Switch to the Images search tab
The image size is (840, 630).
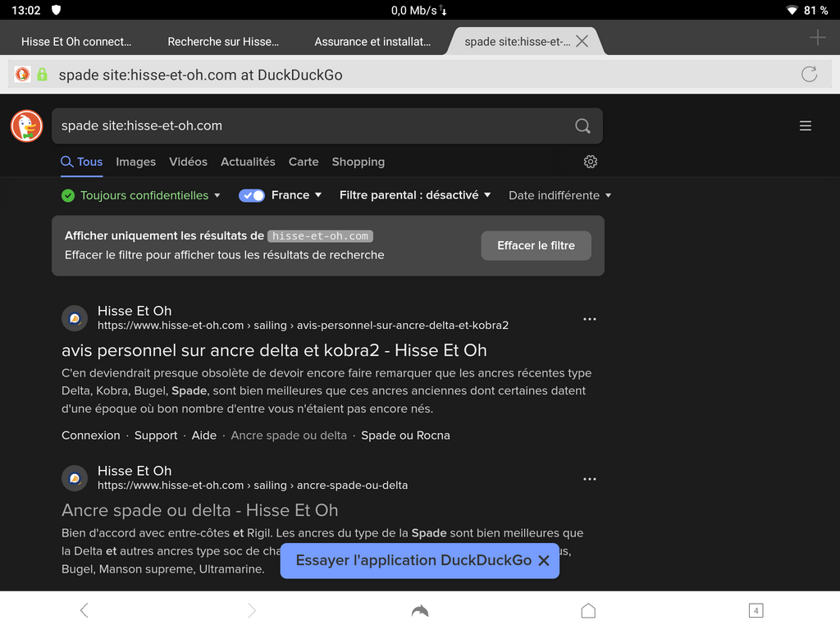tap(135, 162)
